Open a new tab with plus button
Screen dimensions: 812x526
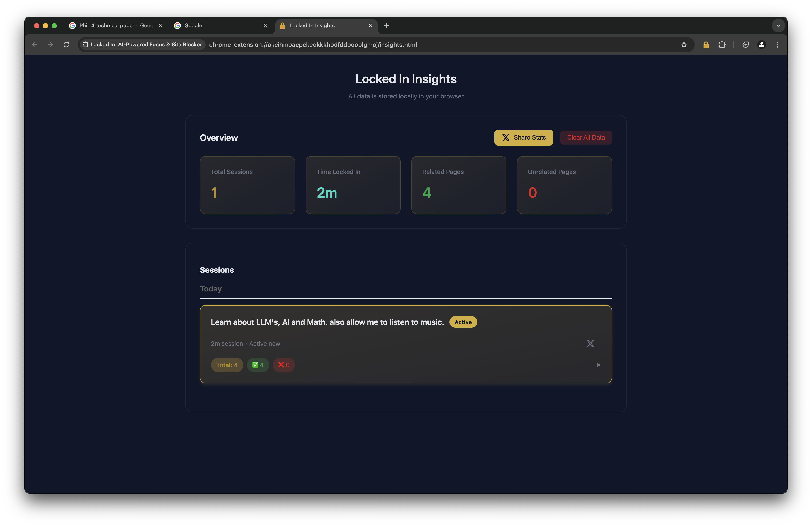click(386, 26)
